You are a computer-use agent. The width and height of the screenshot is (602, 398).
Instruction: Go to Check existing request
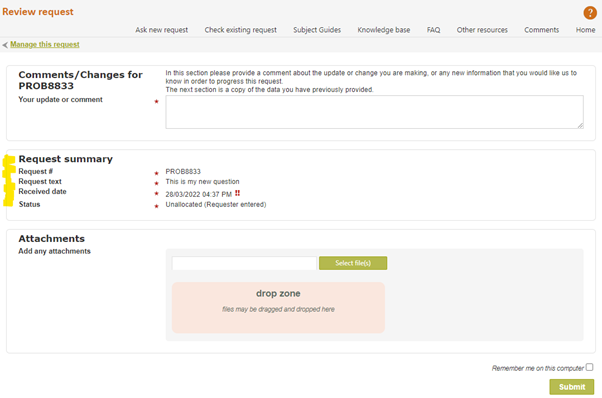[240, 30]
